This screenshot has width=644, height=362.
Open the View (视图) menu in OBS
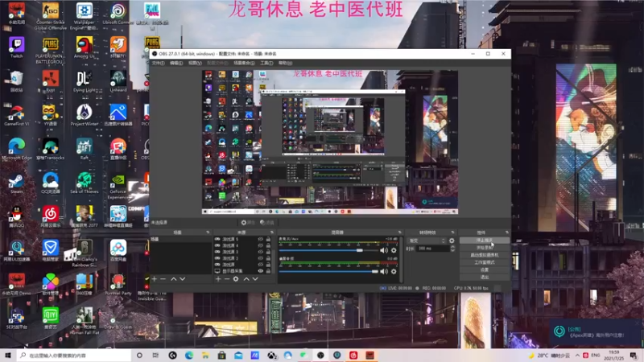point(195,64)
